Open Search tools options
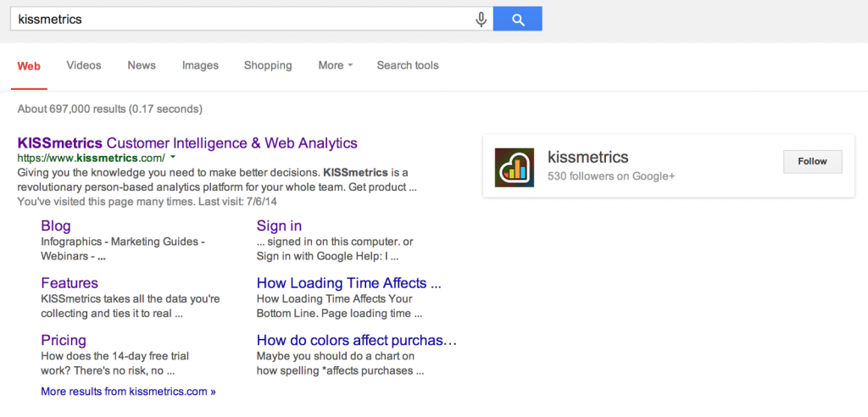 (408, 65)
